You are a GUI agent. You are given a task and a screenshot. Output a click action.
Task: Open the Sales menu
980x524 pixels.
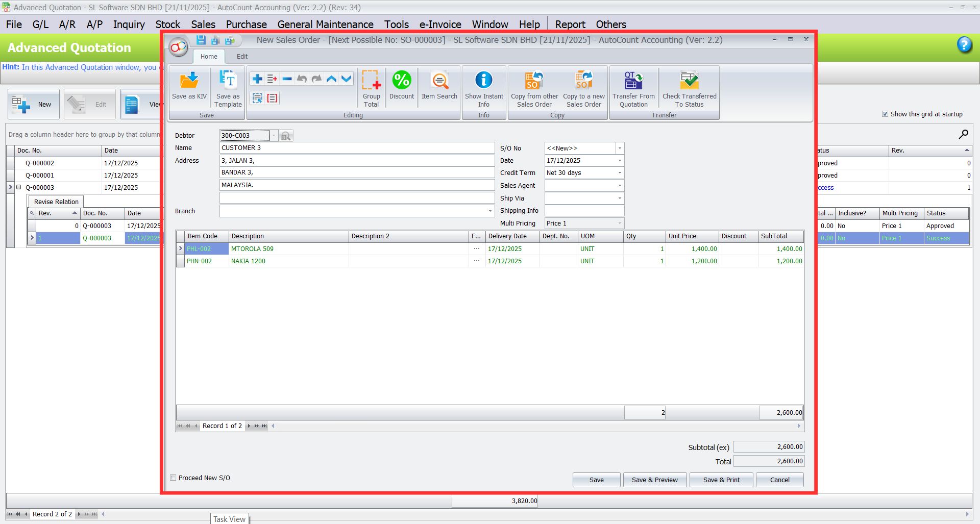coord(203,24)
